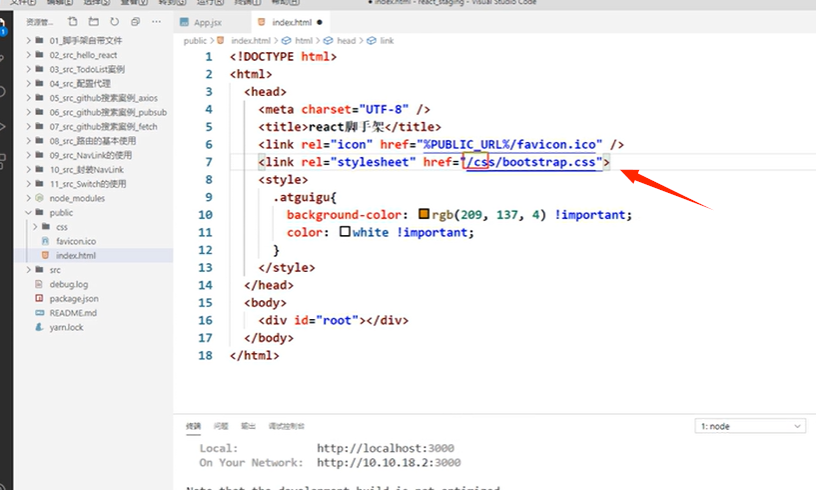Expand the 04_src_配置代理 folder chevron
The width and height of the screenshot is (816, 490).
(x=29, y=83)
